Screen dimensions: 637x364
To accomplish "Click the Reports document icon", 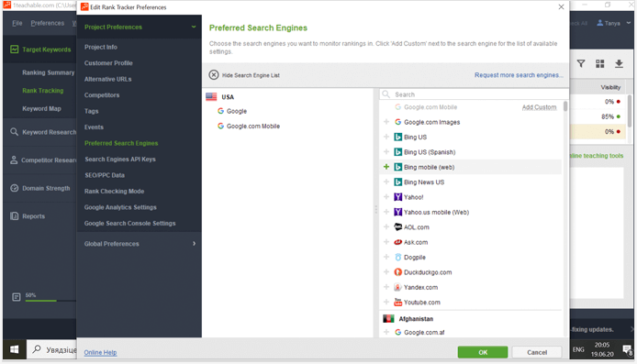I will [14, 215].
